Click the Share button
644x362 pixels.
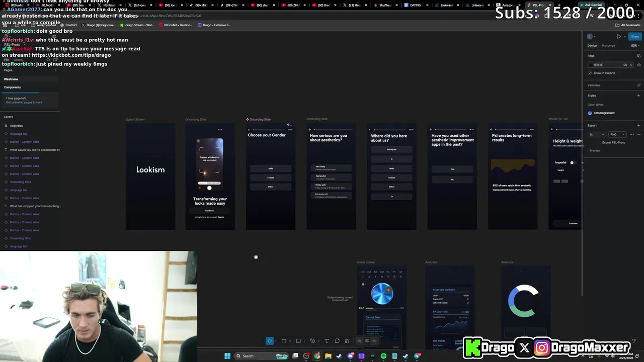click(635, 36)
